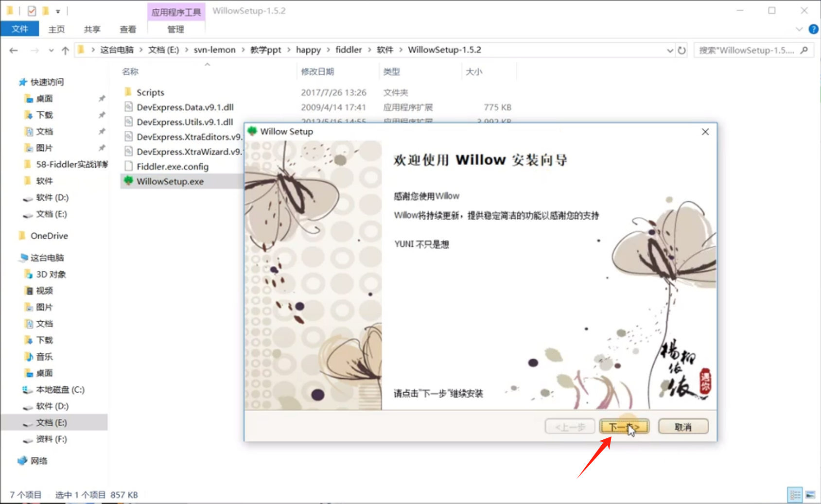Open pinned 文档 under quick access

(x=44, y=132)
